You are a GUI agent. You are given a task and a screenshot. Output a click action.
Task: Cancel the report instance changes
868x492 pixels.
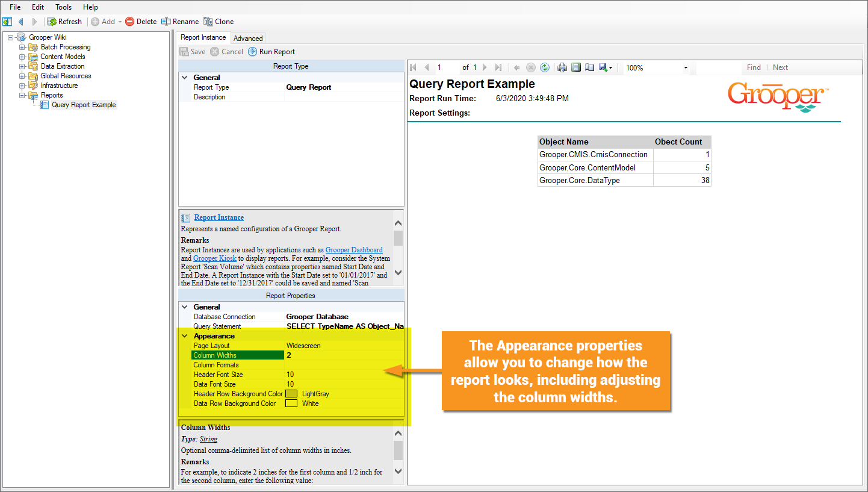coord(226,52)
